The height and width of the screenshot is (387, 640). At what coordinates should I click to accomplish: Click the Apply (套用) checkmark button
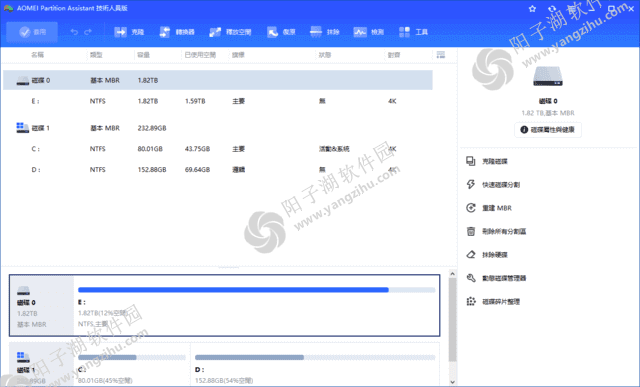pyautogui.click(x=32, y=32)
